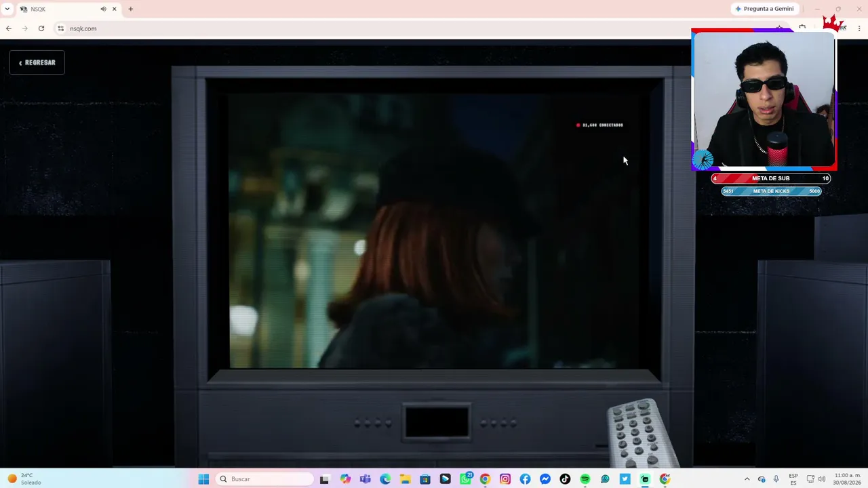
Task: Open Facebook from the taskbar
Action: (525, 479)
